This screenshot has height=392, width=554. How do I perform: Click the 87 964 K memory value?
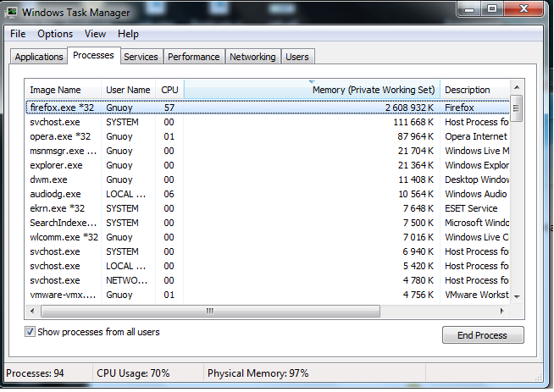tap(415, 136)
